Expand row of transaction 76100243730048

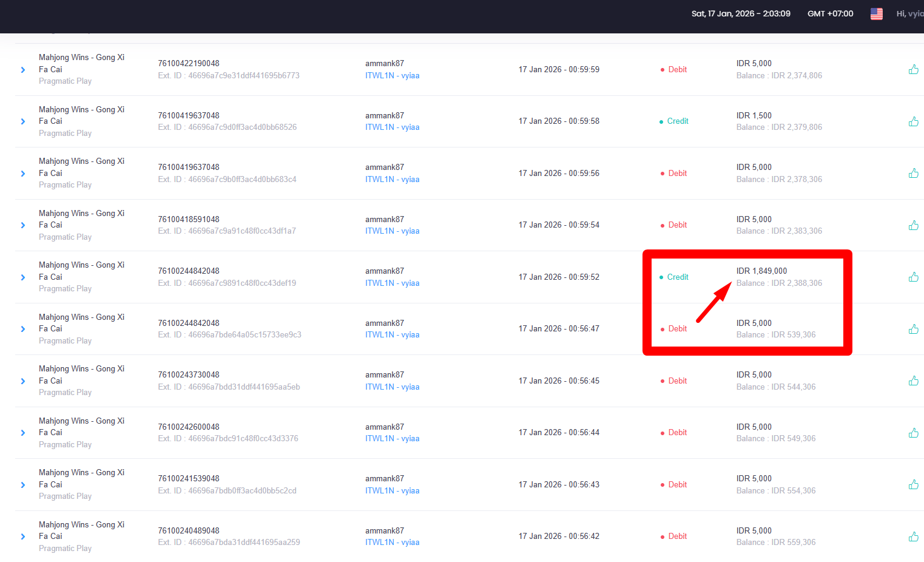[23, 381]
